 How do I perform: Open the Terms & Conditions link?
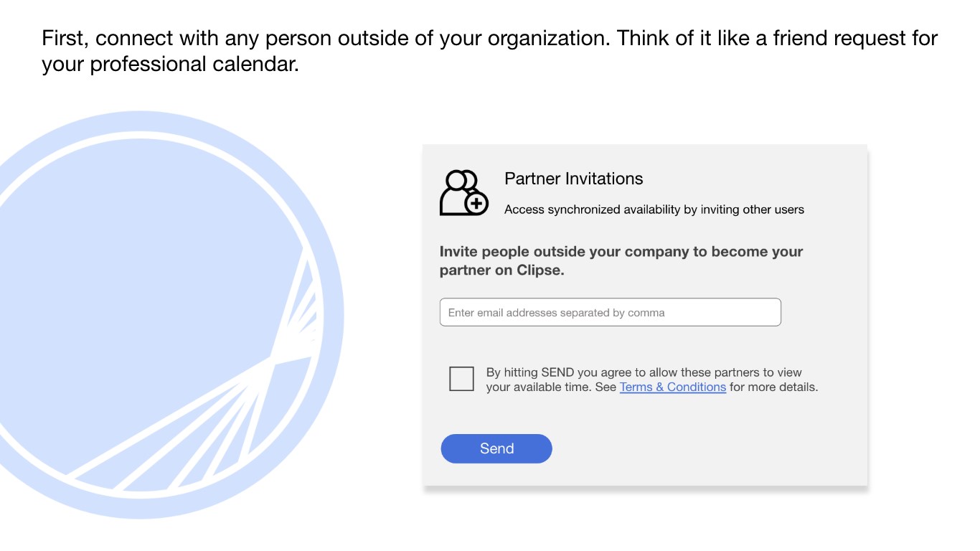(672, 387)
